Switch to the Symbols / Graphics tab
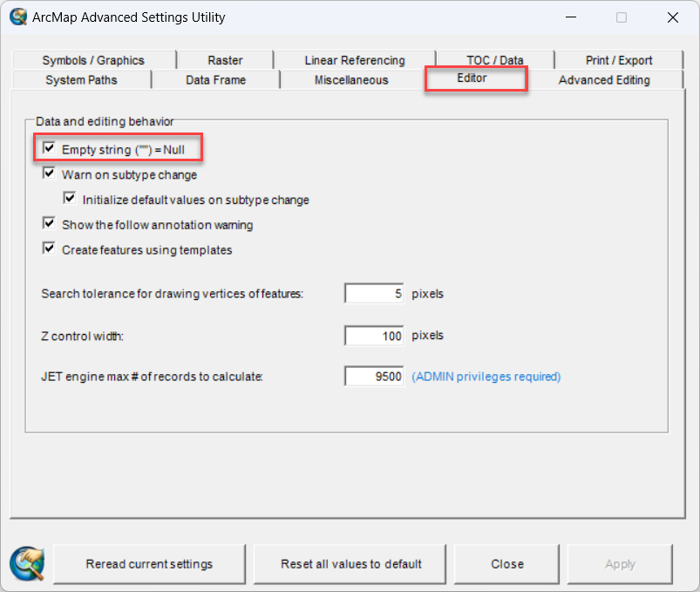700x592 pixels. [x=94, y=60]
